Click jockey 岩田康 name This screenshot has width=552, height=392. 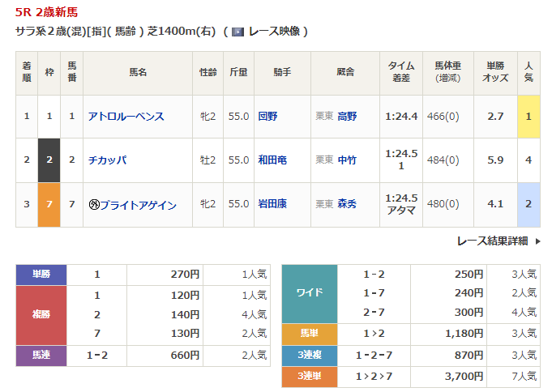272,205
